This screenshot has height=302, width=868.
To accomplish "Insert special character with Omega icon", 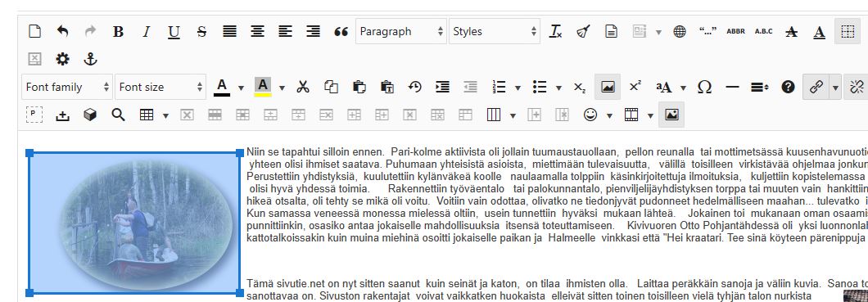I will coord(705,87).
